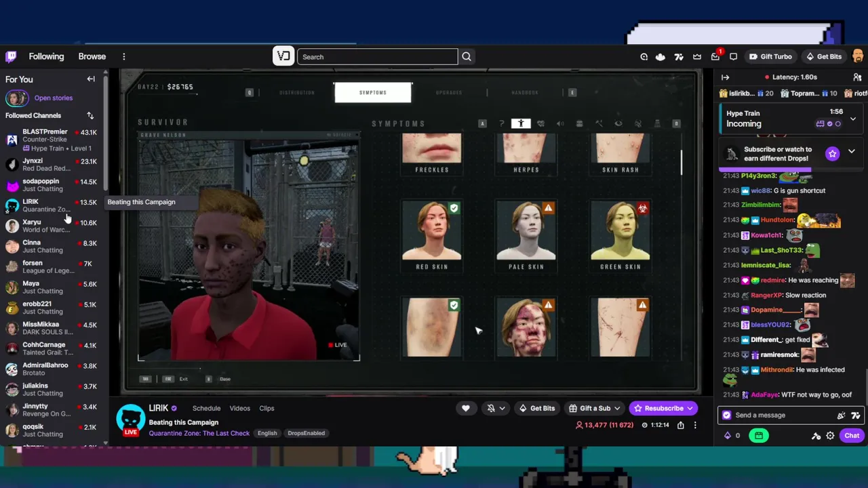The image size is (868, 488).
Task: Click the symptoms panel scrollbar in game
Action: click(682, 163)
